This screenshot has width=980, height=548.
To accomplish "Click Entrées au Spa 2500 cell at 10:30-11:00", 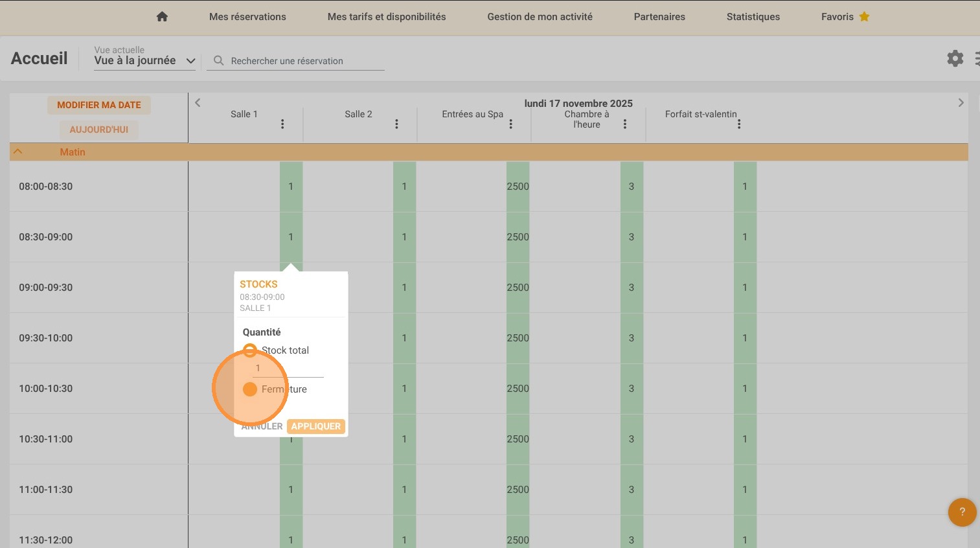I will click(x=518, y=439).
